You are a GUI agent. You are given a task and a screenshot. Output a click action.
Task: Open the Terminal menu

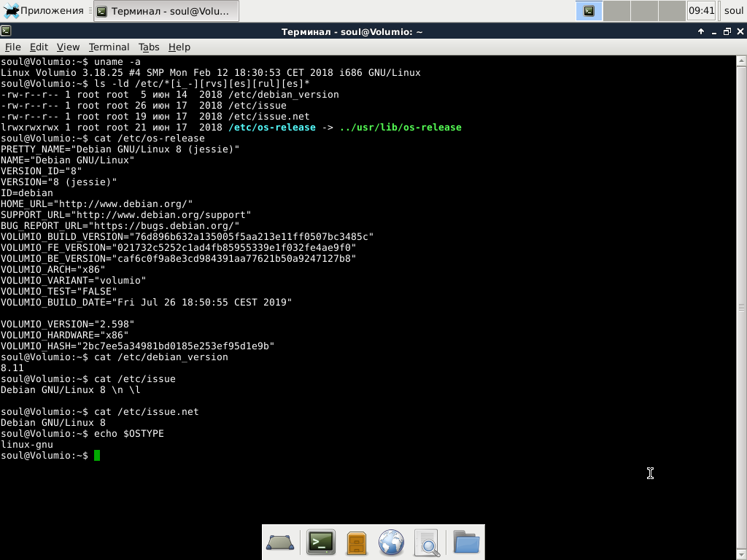pos(109,47)
